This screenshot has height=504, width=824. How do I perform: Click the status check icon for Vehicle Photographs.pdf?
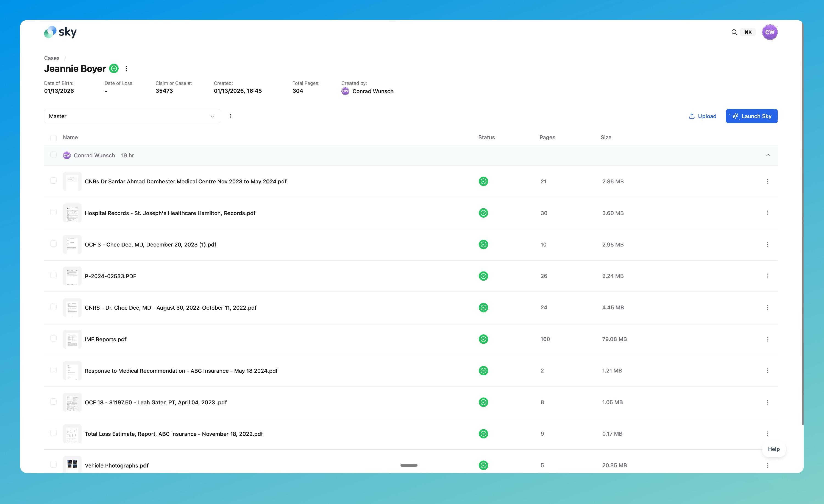pyautogui.click(x=483, y=465)
